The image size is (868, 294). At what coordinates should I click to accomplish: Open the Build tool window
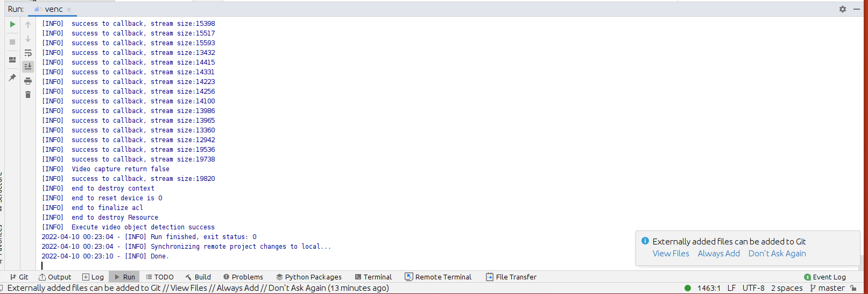tap(198, 277)
